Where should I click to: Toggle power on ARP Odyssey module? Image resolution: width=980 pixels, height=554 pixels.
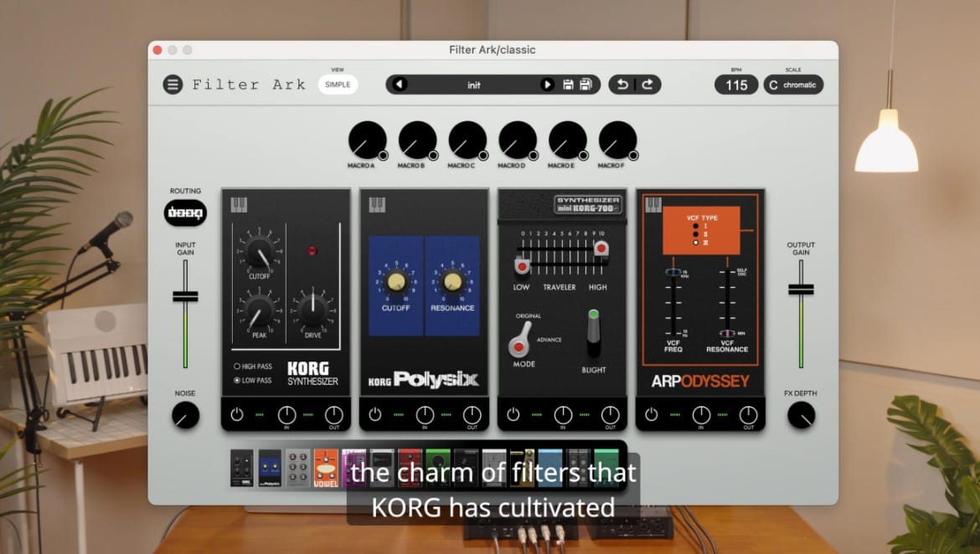click(x=652, y=414)
